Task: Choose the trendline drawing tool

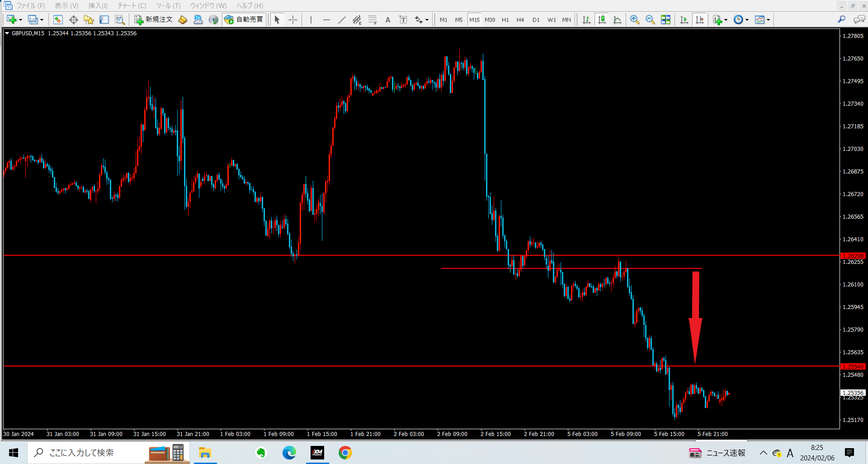Action: click(x=342, y=19)
